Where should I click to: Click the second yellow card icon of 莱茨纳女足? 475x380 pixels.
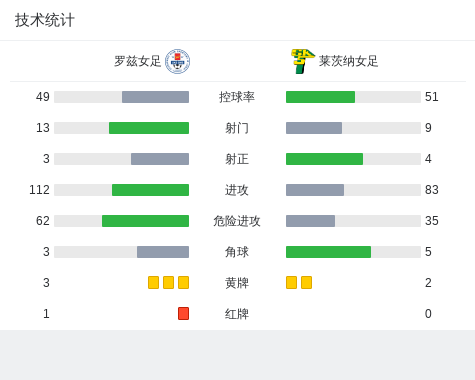click(306, 283)
